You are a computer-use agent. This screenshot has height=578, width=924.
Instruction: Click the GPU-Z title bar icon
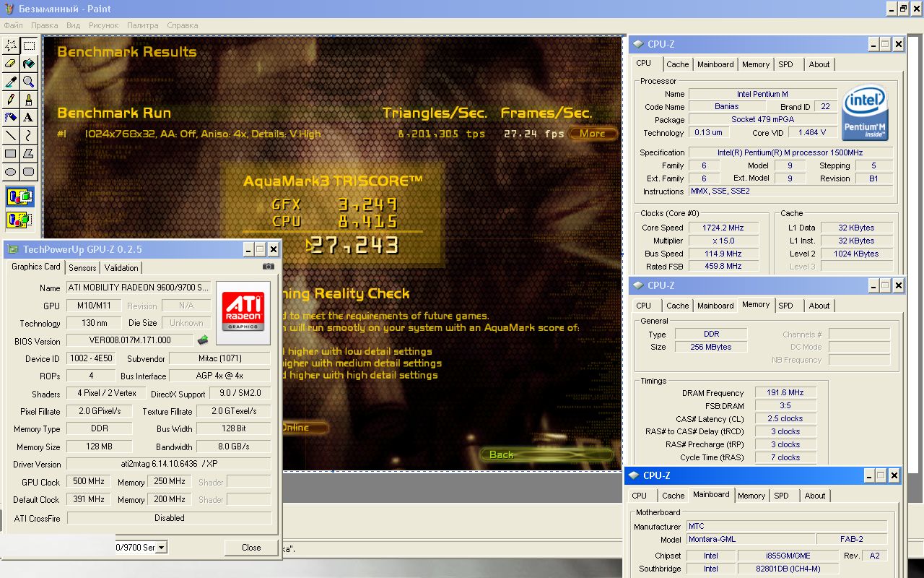[12, 249]
